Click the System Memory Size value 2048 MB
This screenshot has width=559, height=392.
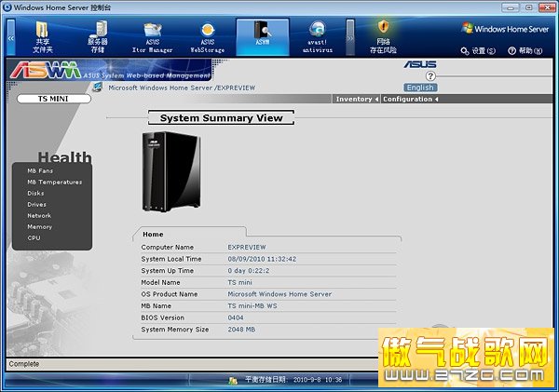click(x=241, y=330)
